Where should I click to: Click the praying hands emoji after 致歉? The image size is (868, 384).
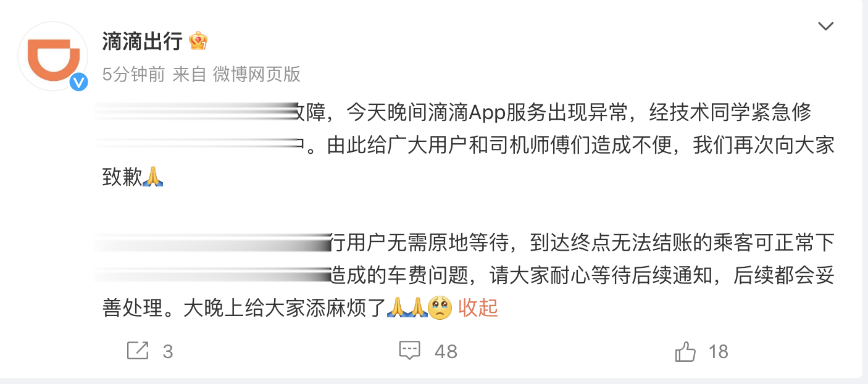[x=153, y=178]
